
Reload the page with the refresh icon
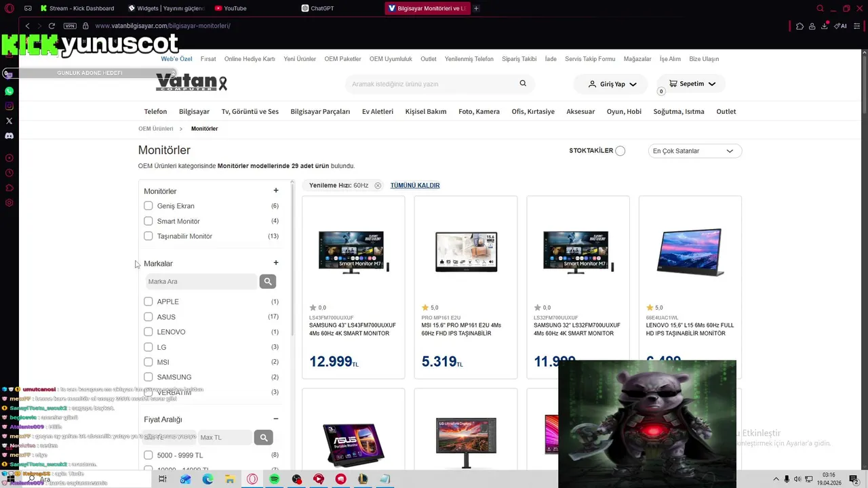coord(52,26)
